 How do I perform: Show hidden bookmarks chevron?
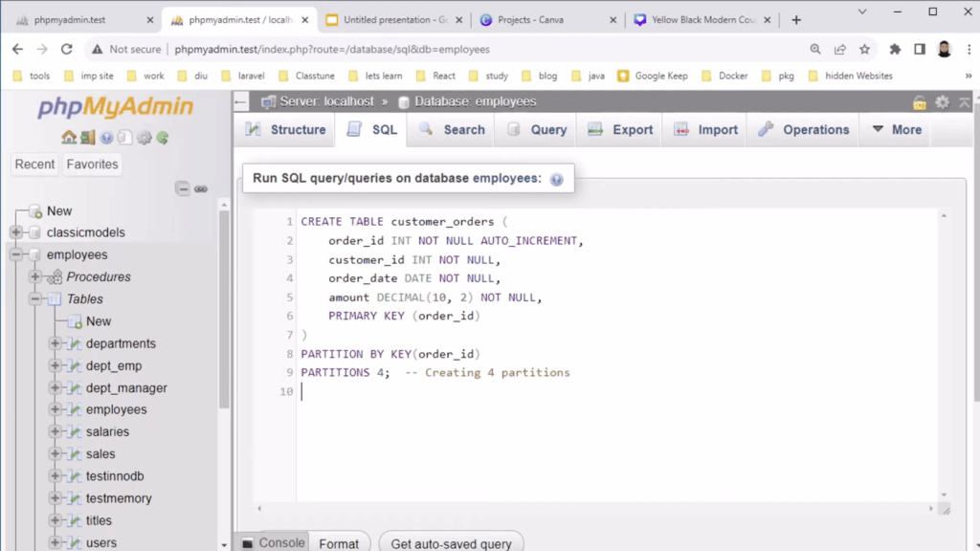click(969, 76)
